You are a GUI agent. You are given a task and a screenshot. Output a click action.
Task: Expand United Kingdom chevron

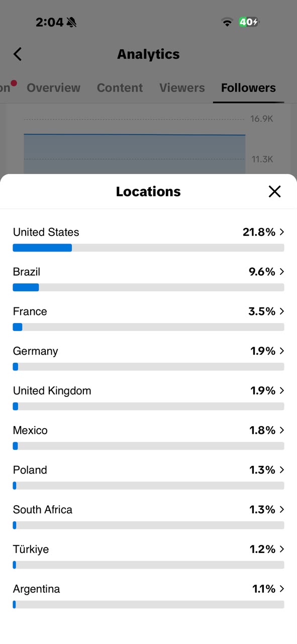coord(282,390)
